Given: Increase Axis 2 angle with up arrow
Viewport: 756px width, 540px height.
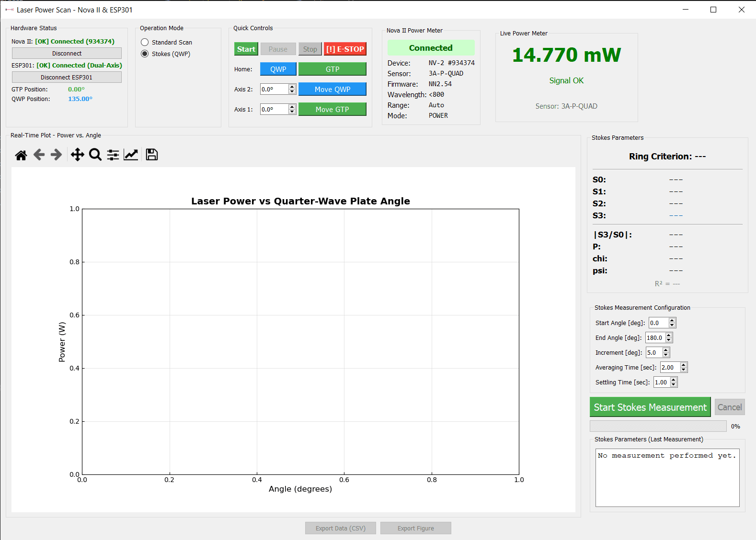Looking at the screenshot, I should coord(292,87).
